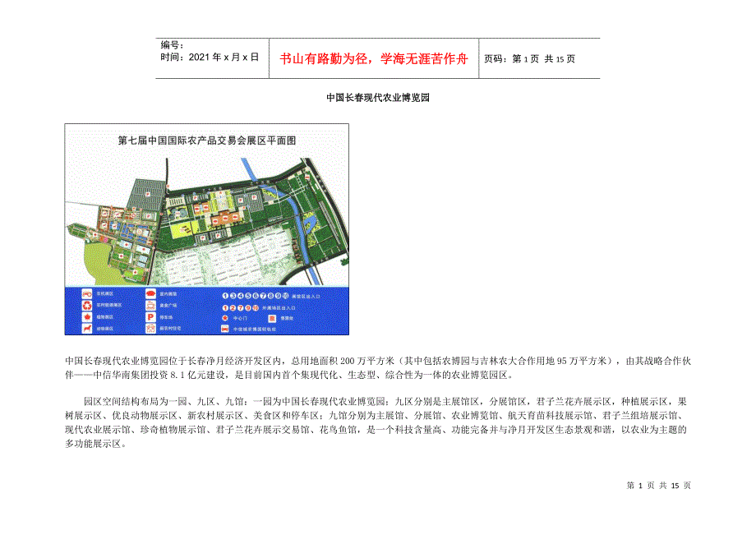
Task: Click the 页码 page info in header
Action: click(529, 58)
